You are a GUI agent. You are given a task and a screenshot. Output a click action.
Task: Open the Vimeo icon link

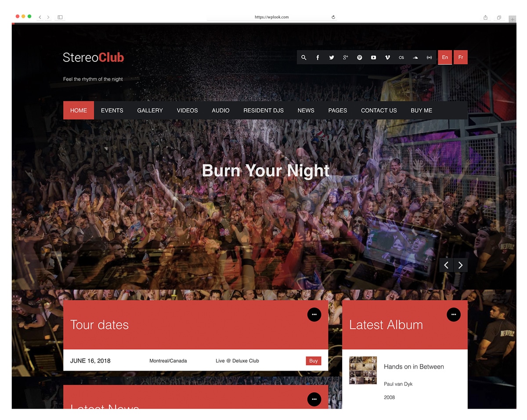coord(387,57)
